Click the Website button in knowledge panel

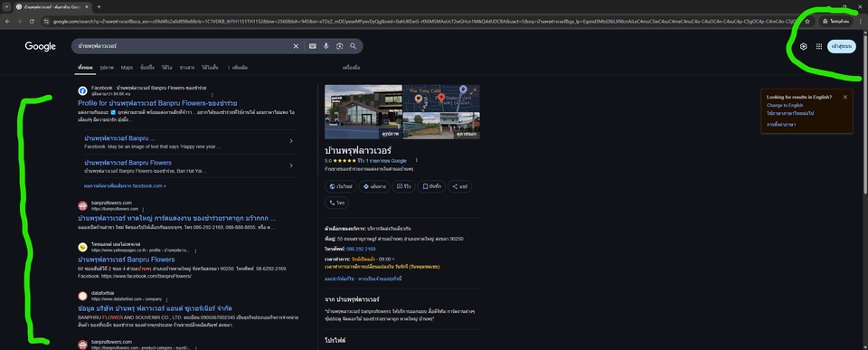pyautogui.click(x=340, y=186)
